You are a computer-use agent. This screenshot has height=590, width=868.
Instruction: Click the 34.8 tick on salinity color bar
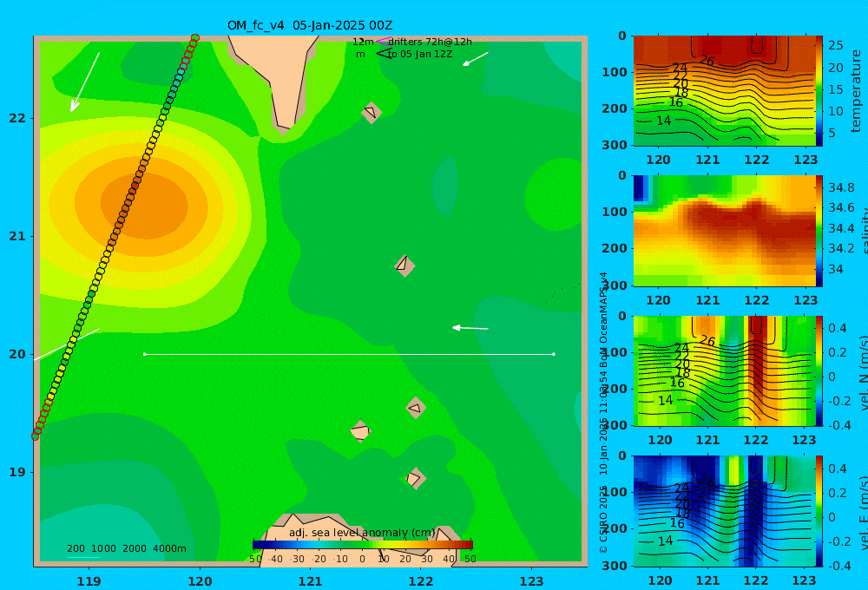click(841, 187)
